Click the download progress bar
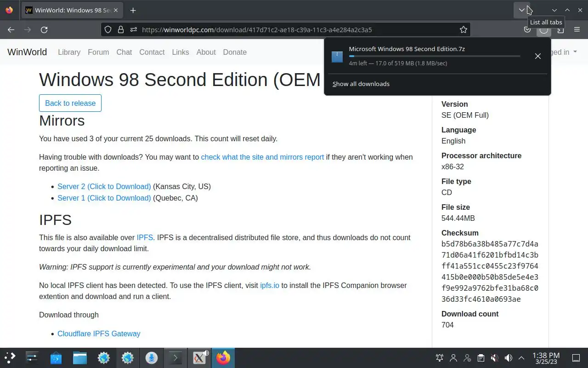Image resolution: width=588 pixels, height=368 pixels. click(435, 56)
